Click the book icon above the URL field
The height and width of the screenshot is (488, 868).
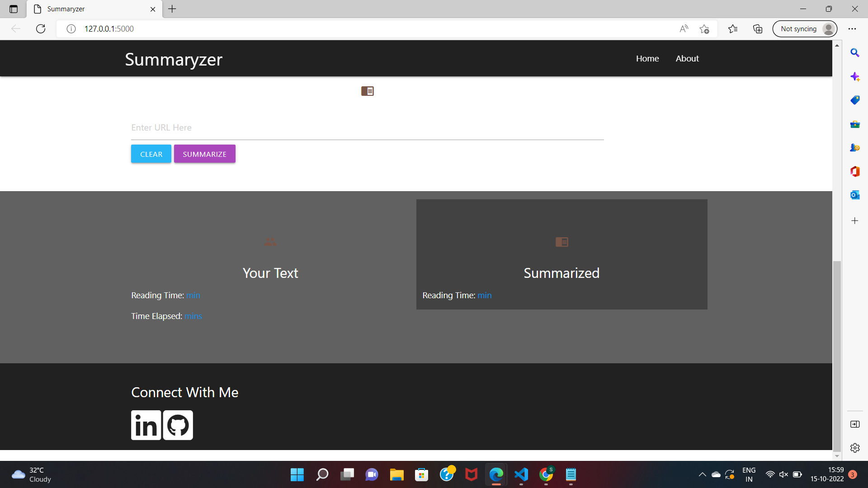[368, 91]
